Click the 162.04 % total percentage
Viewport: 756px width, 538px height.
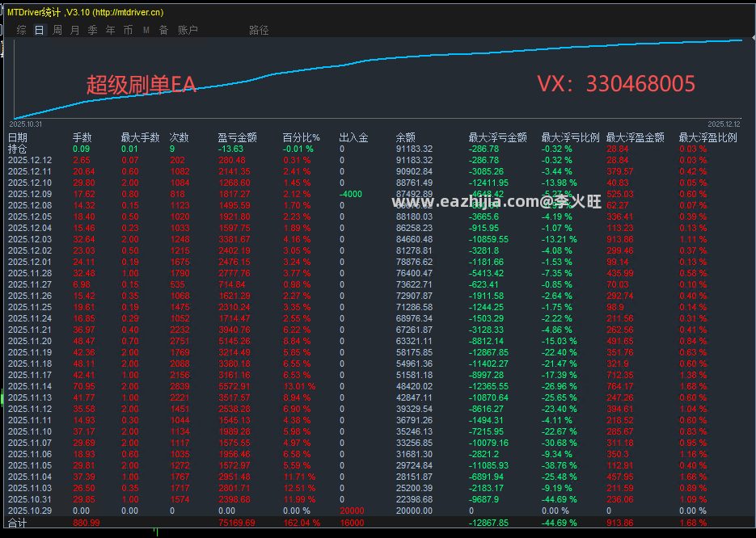[302, 523]
